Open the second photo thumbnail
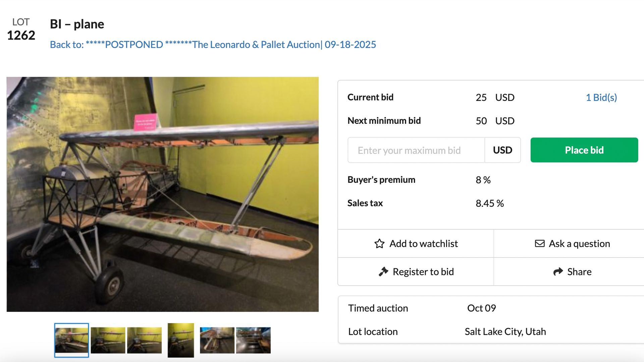 (x=108, y=340)
